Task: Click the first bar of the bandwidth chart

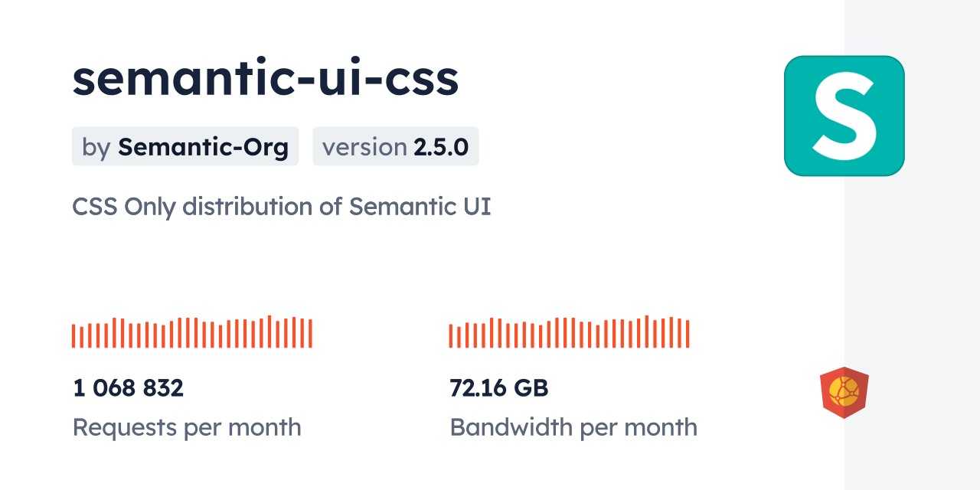Action: [x=451, y=336]
